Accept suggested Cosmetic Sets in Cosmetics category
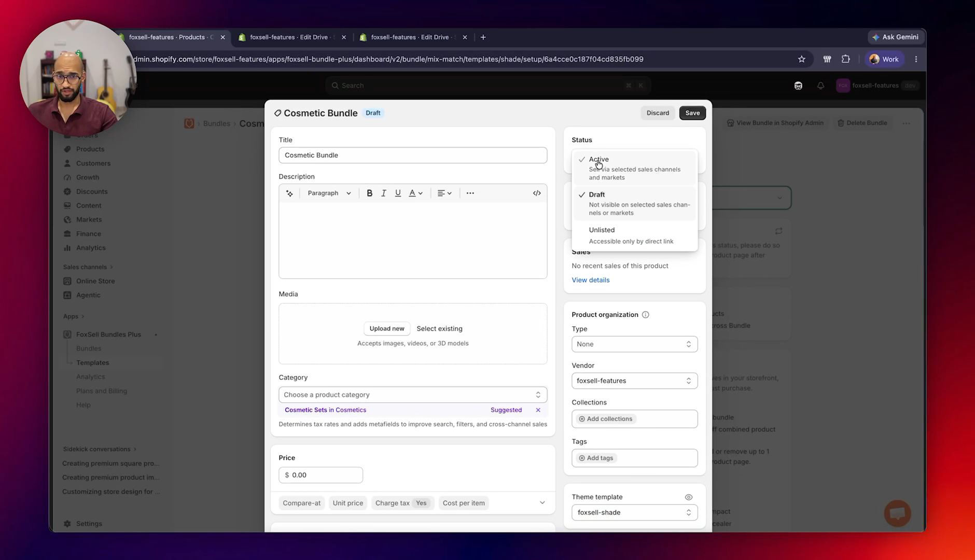This screenshot has height=560, width=975. click(x=325, y=410)
